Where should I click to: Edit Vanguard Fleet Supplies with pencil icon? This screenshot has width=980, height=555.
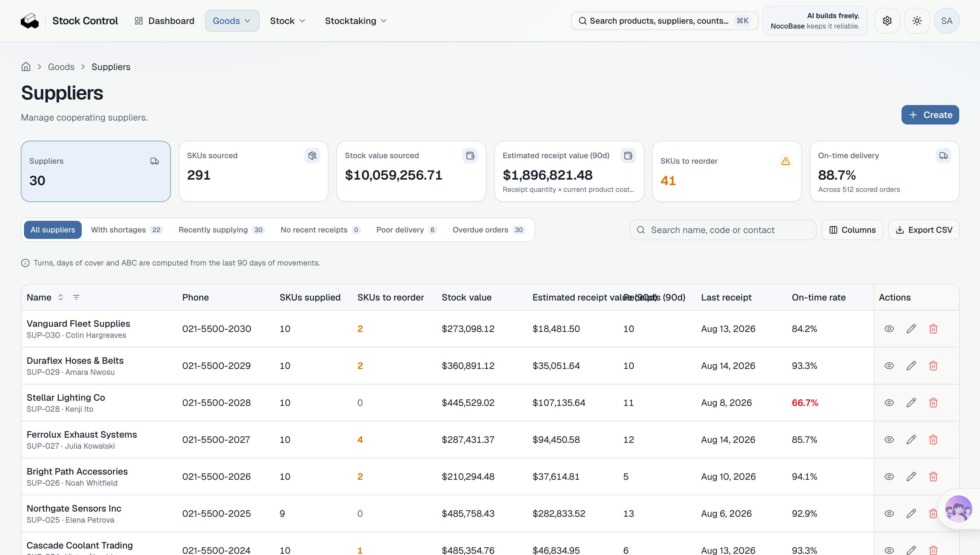tap(911, 329)
